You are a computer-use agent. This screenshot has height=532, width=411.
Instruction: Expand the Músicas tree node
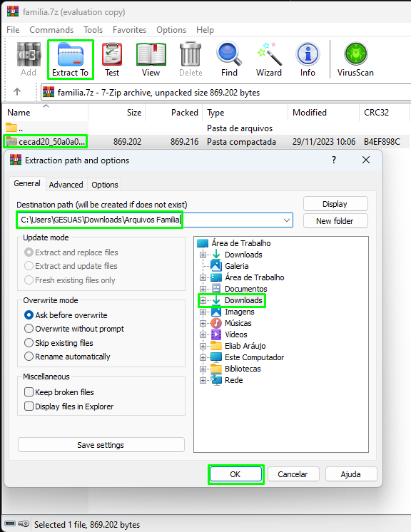pyautogui.click(x=203, y=323)
